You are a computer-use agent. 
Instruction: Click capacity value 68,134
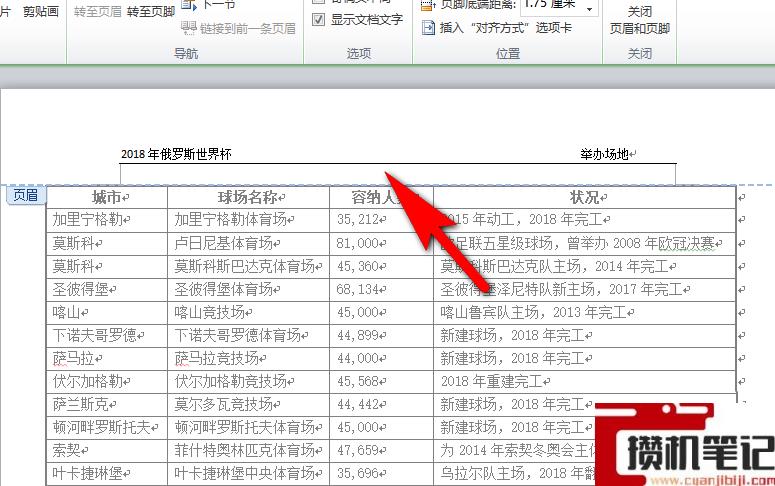click(358, 289)
